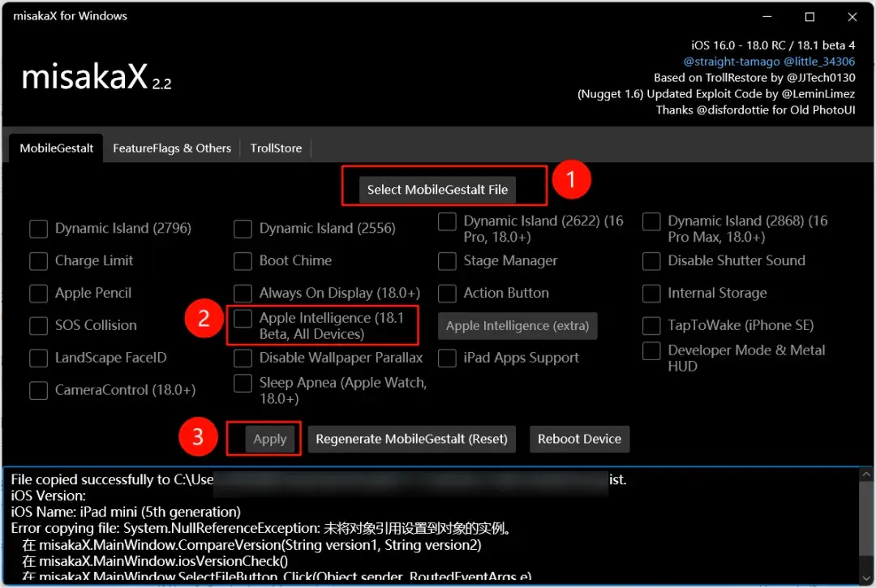
Task: Enable LandScape FaceID checkbox
Action: (39, 358)
